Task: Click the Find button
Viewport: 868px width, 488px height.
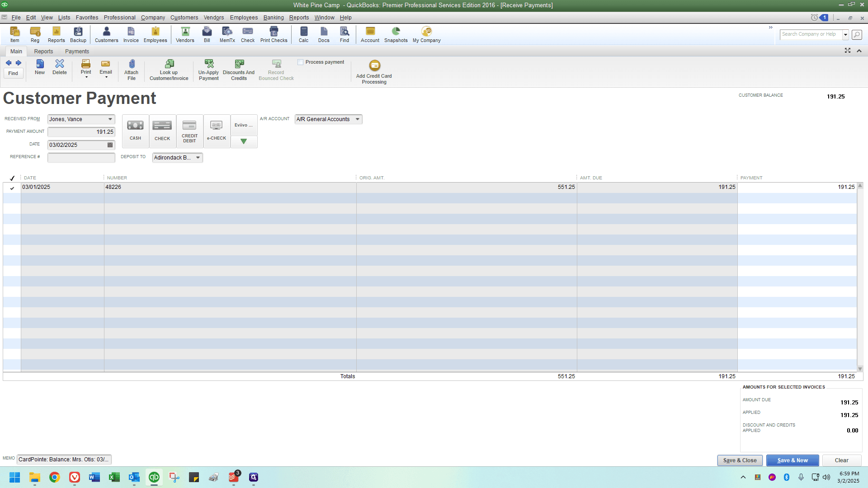Action: 13,73
